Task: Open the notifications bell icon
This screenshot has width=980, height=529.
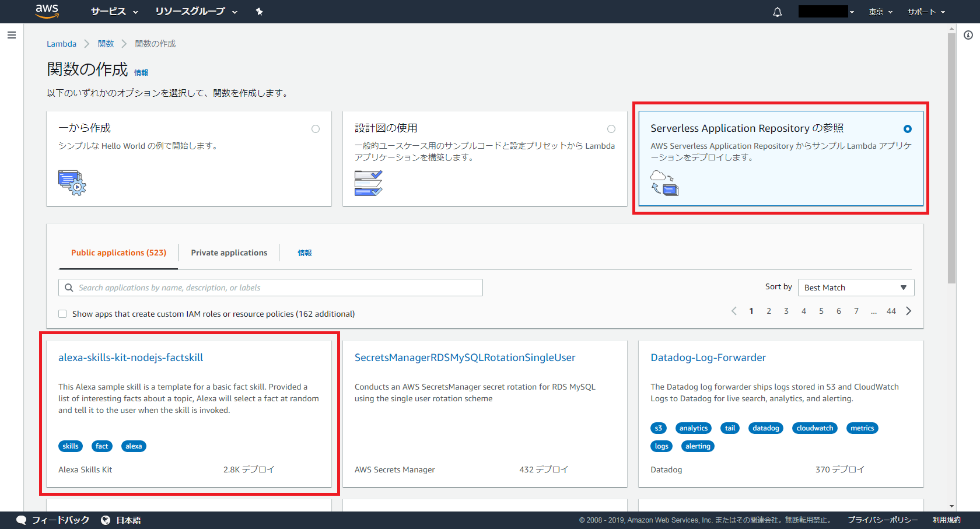Action: pyautogui.click(x=777, y=11)
